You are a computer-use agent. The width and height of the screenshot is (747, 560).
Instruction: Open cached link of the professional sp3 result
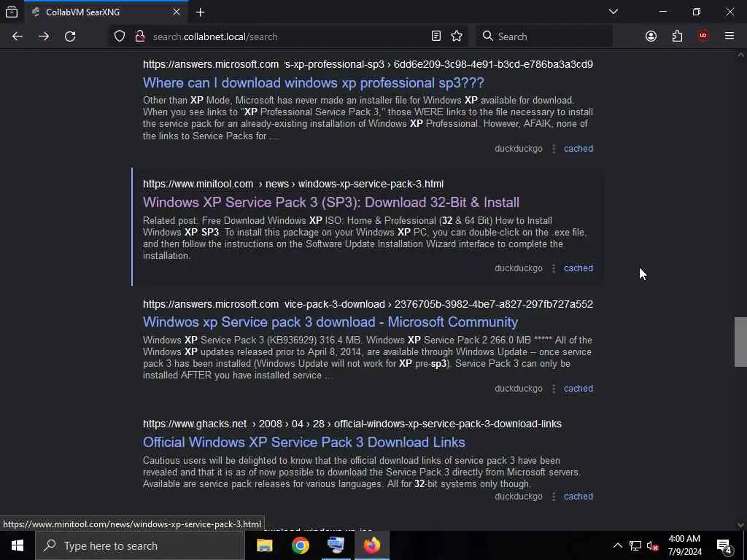pos(578,149)
